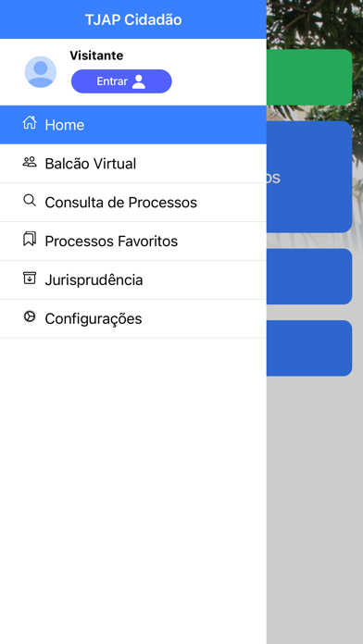Dismiss drawer by tapping gray overlay area
The image size is (363, 644).
[x=315, y=509]
